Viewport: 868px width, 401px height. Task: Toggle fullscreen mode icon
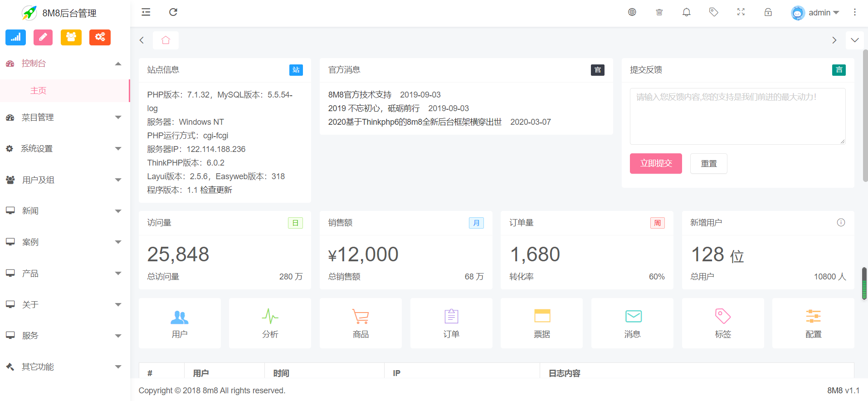(x=741, y=12)
